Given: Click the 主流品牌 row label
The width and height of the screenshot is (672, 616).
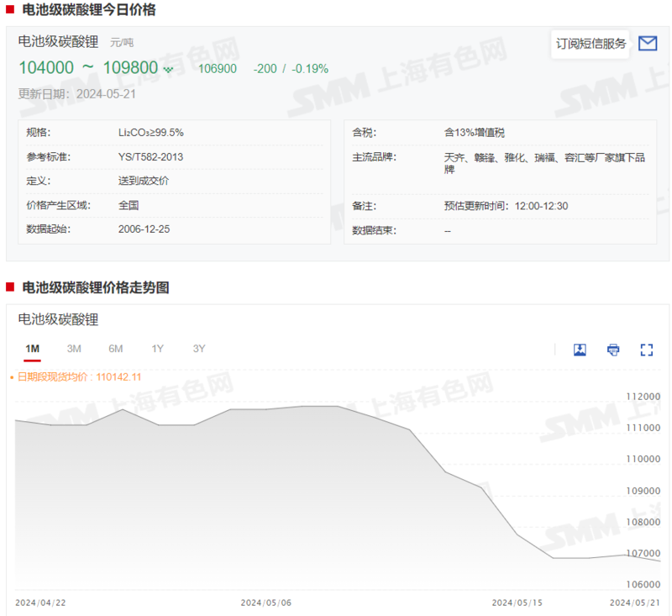Looking at the screenshot, I should coord(374,157).
